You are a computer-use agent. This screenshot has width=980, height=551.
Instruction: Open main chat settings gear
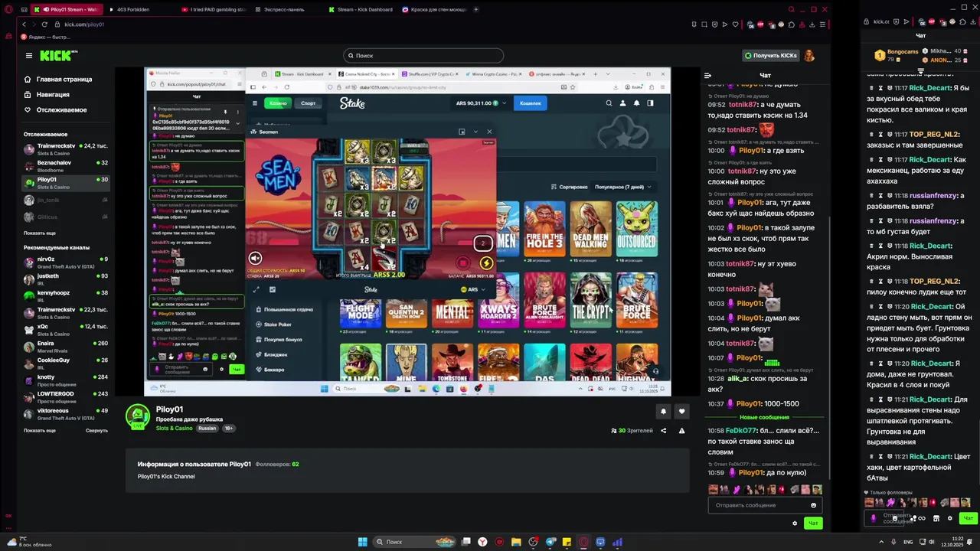click(x=795, y=523)
